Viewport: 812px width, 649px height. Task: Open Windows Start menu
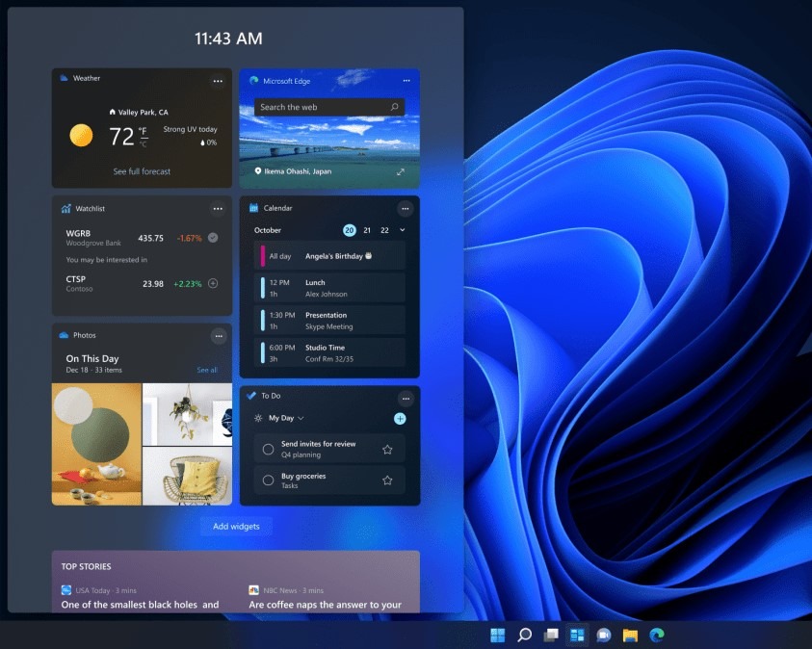pos(498,635)
